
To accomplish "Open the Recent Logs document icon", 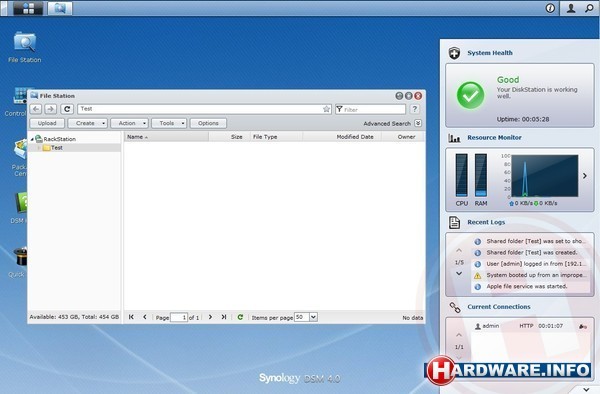I will point(454,222).
